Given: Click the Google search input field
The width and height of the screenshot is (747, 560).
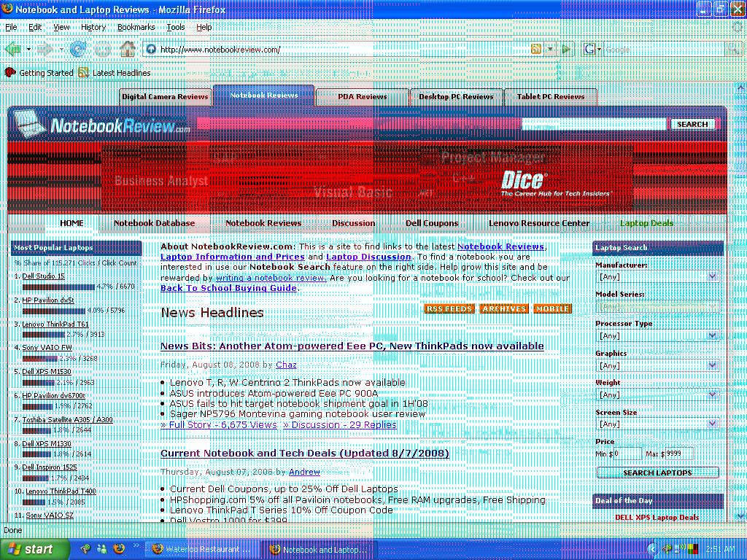Looking at the screenshot, I should (664, 49).
